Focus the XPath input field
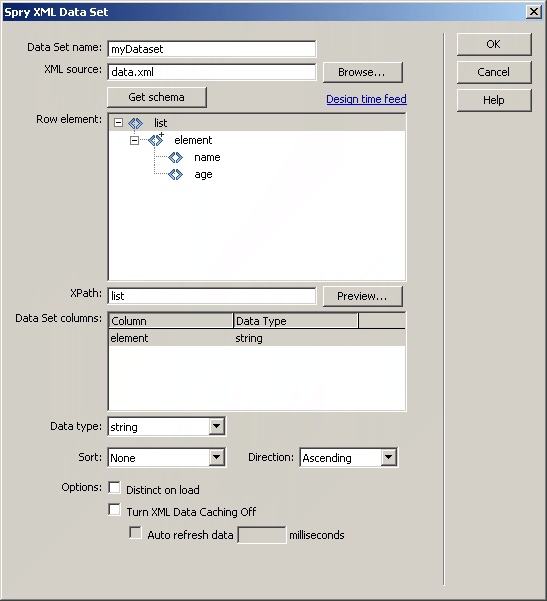 pos(212,296)
